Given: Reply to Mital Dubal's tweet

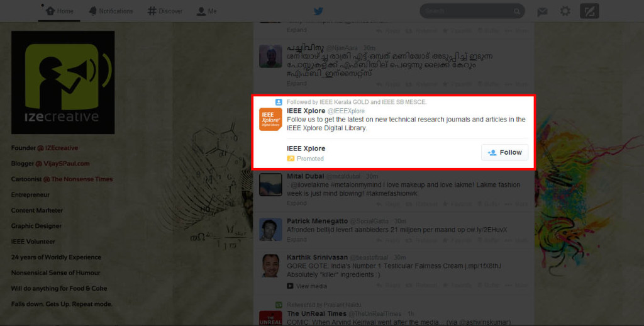Looking at the screenshot, I should (x=387, y=204).
